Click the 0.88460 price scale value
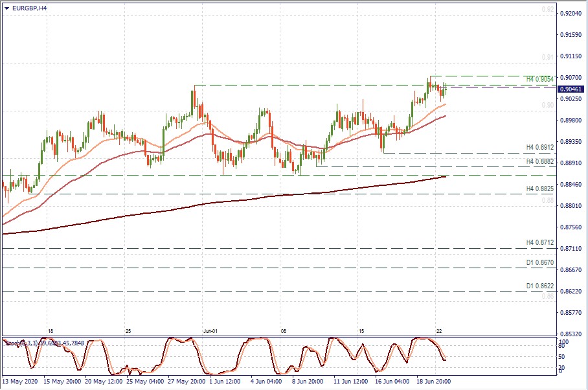The image size is (588, 390). tap(571, 185)
